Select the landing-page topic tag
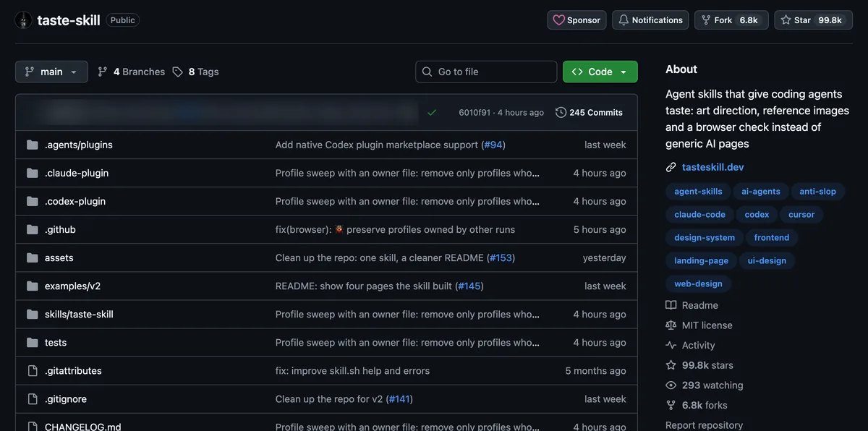 [701, 261]
